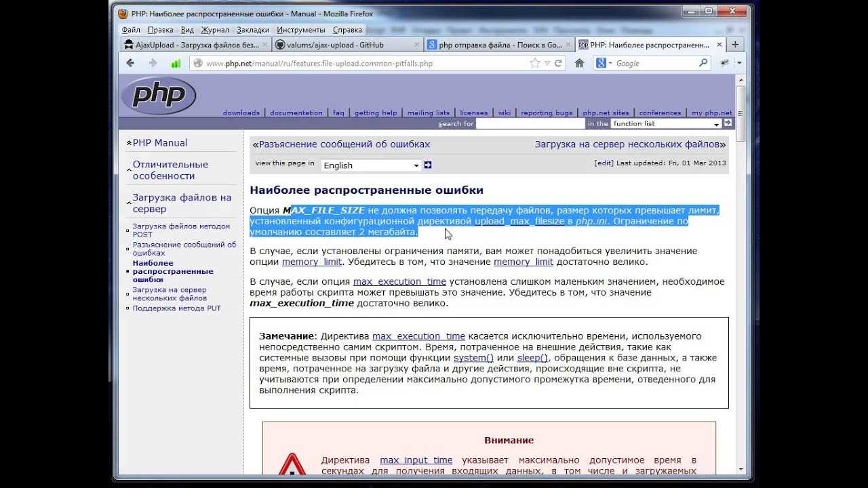Close the PHP Manual tab

point(719,45)
